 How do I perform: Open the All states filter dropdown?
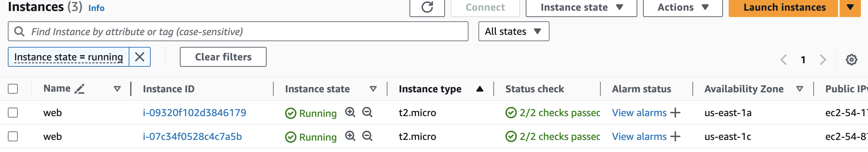(513, 32)
